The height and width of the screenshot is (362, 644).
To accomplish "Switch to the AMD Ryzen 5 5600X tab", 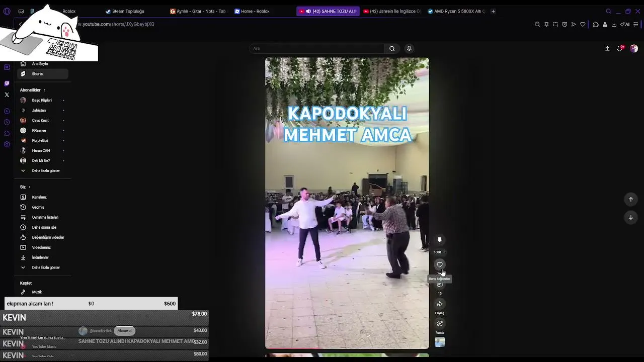I will pyautogui.click(x=456, y=11).
